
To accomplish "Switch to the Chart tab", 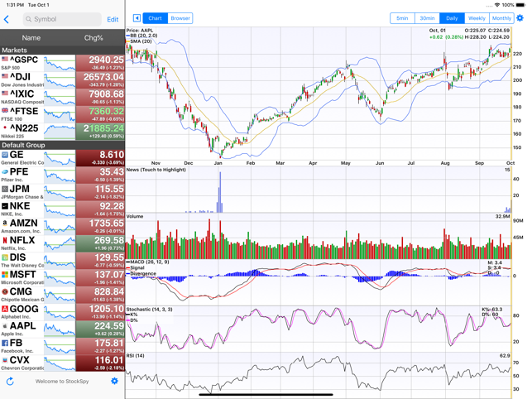I will coord(155,18).
